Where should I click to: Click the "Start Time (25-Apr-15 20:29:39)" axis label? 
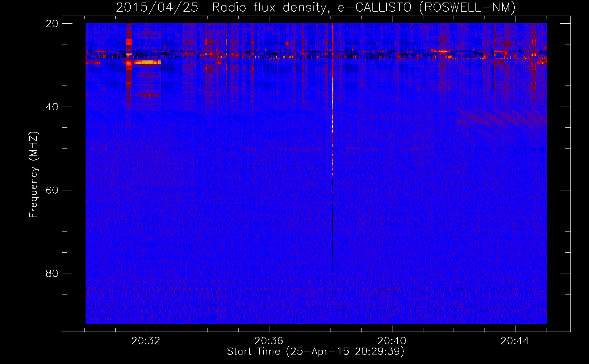tap(316, 352)
